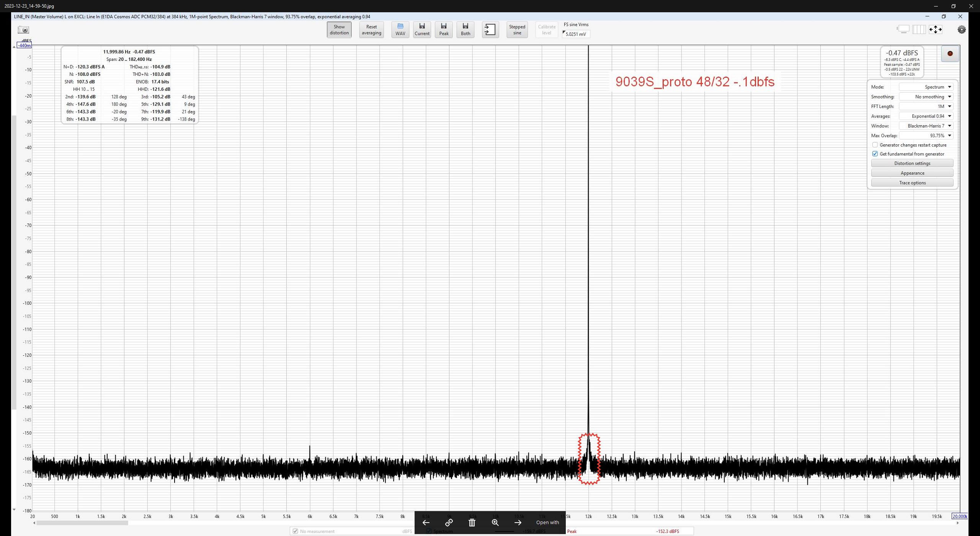The height and width of the screenshot is (536, 980).
Task: Open the Mode dropdown showing Spectrum
Action: tap(926, 87)
